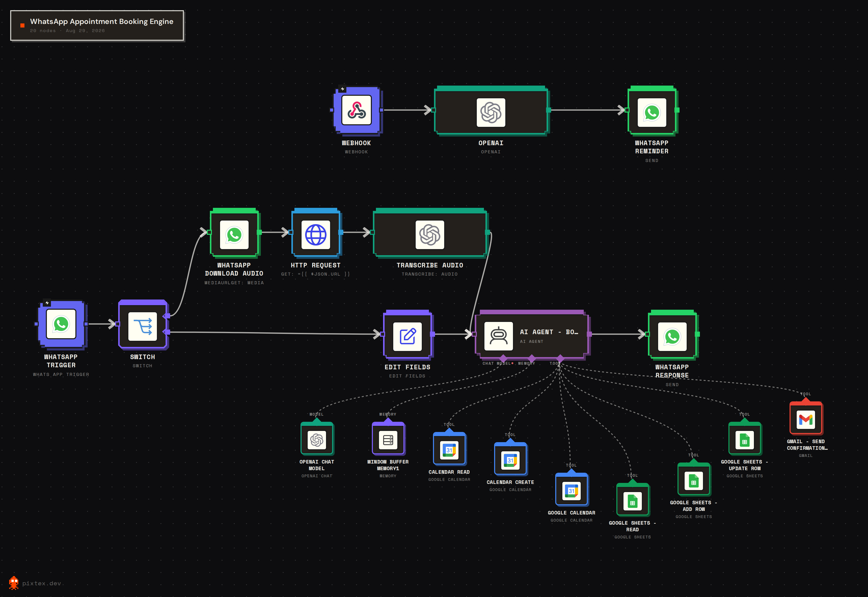Click the Transcribe Audio node's output port
This screenshot has height=597, width=868.
pyautogui.click(x=487, y=232)
